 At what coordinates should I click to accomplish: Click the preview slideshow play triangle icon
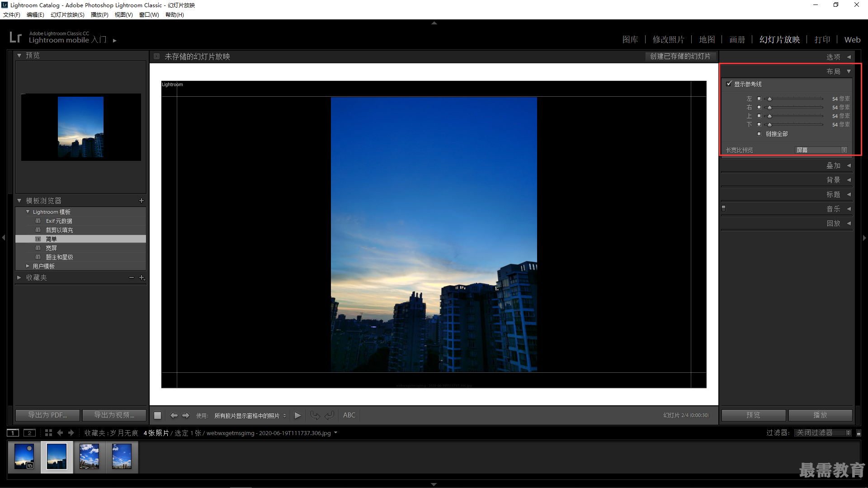(x=297, y=415)
